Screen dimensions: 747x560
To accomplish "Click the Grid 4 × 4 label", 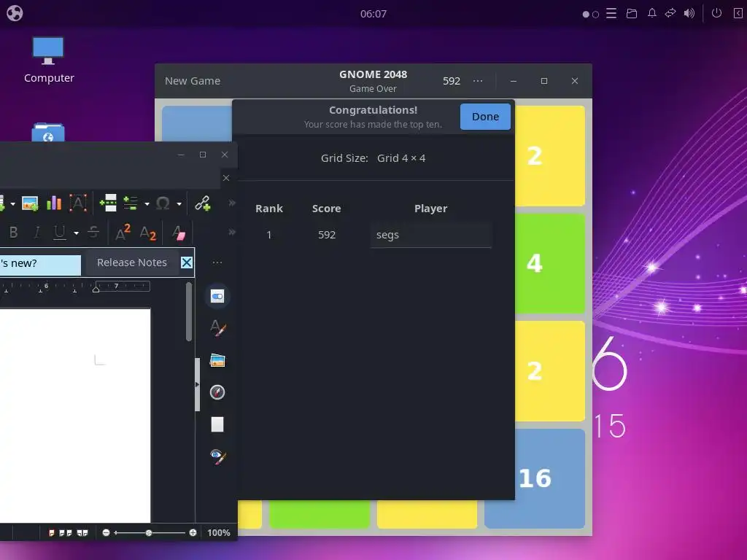I will tap(401, 158).
